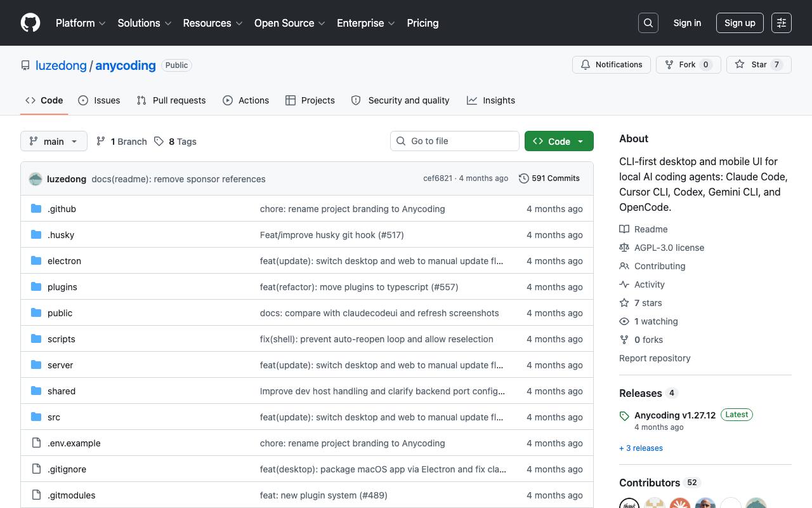Viewport: 812px width, 508px height.
Task: Expand the Solutions menu
Action: (145, 23)
